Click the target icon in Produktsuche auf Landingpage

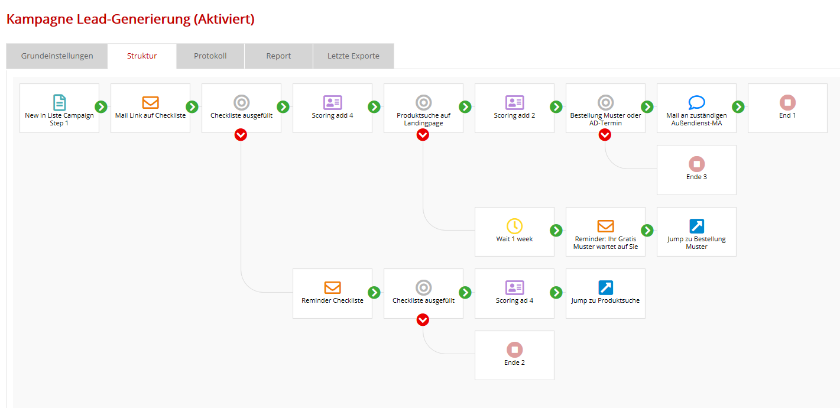pos(423,102)
